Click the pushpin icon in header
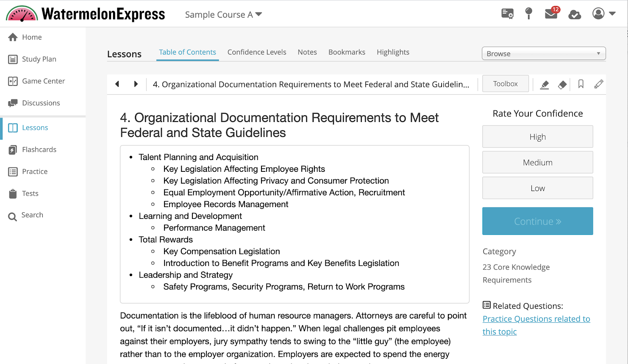 [x=529, y=14]
